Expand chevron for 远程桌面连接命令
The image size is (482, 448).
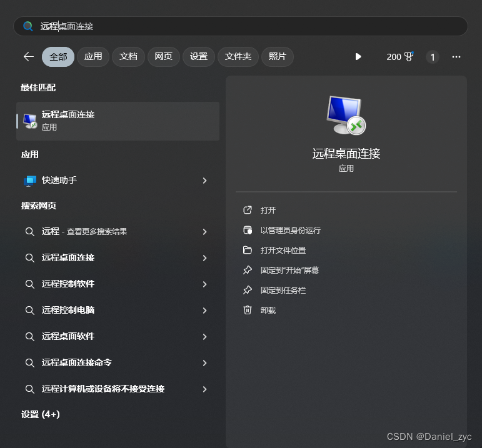[x=204, y=363]
